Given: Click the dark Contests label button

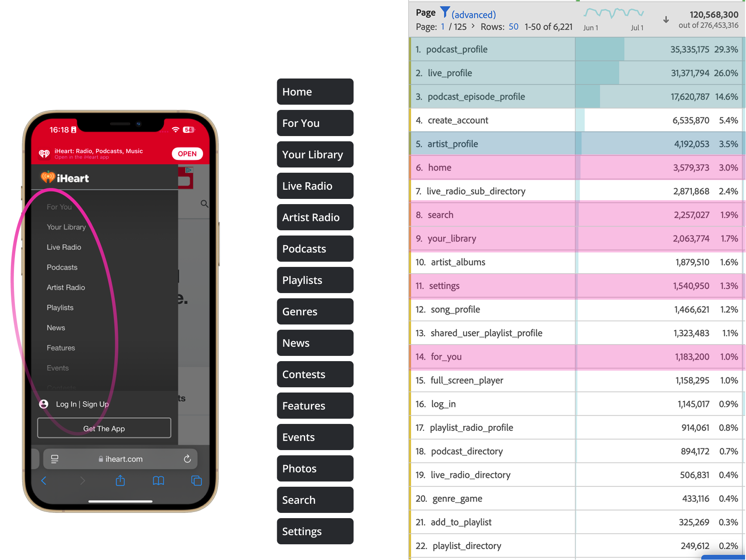Looking at the screenshot, I should click(x=315, y=374).
